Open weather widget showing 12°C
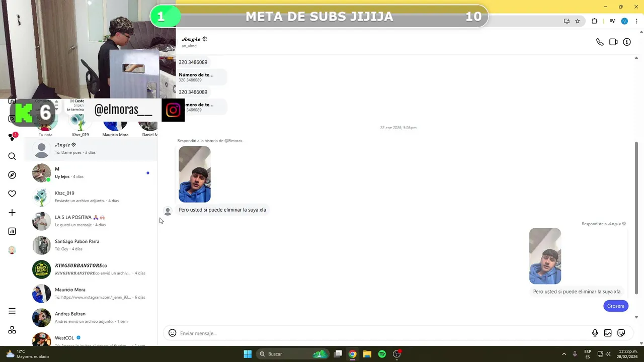644x362 pixels. [x=28, y=354]
